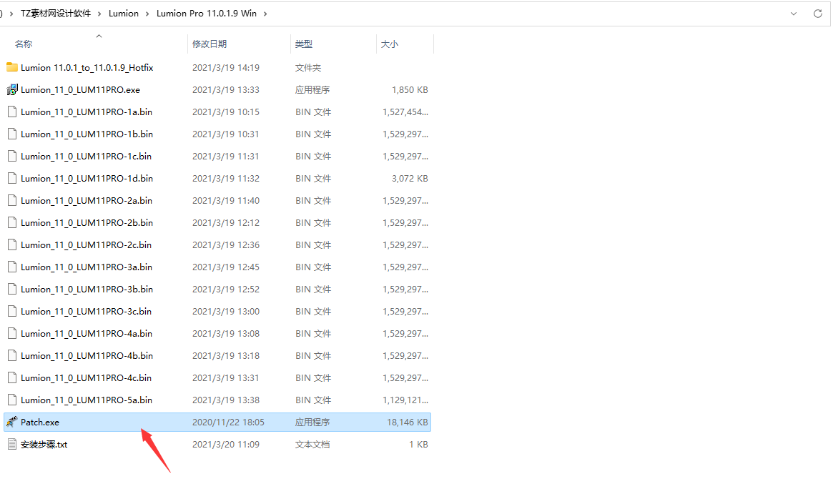838x504 pixels.
Task: Select the Lumion_11_0_LUM11PRO-2b.bin file name
Action: tap(87, 223)
